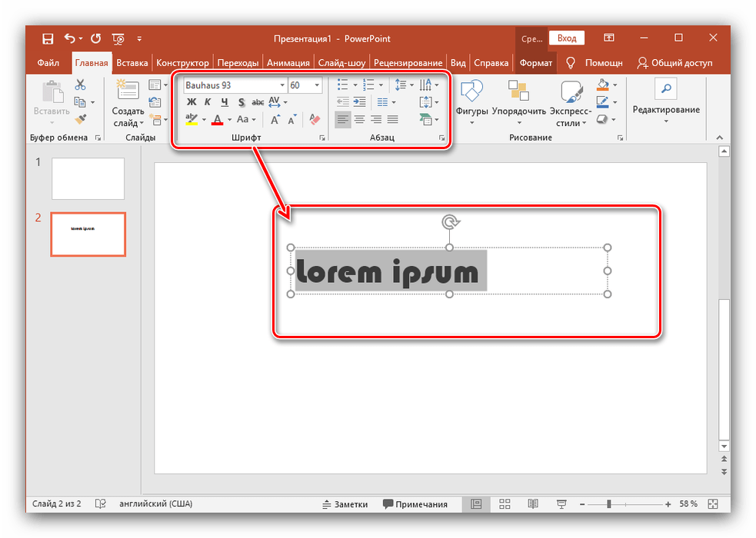Viewport: 756px width, 538px height.
Task: Click text direction icon
Action: [x=425, y=85]
